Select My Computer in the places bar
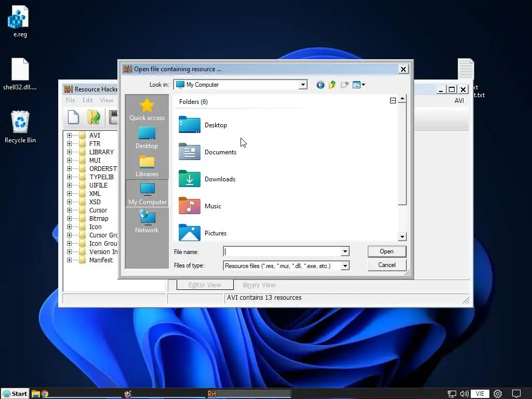Image resolution: width=532 pixels, height=399 pixels. point(147,194)
